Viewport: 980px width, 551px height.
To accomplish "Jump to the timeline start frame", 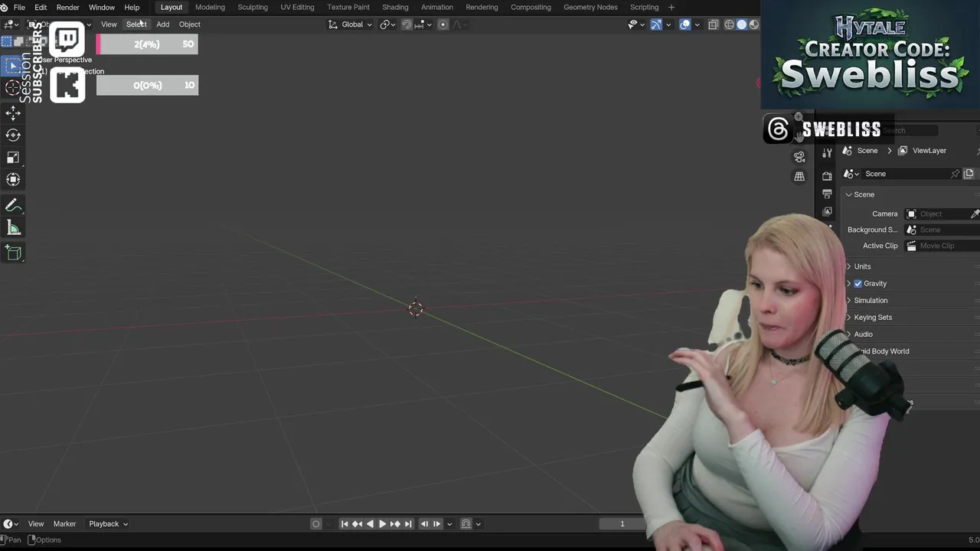I will [x=345, y=524].
